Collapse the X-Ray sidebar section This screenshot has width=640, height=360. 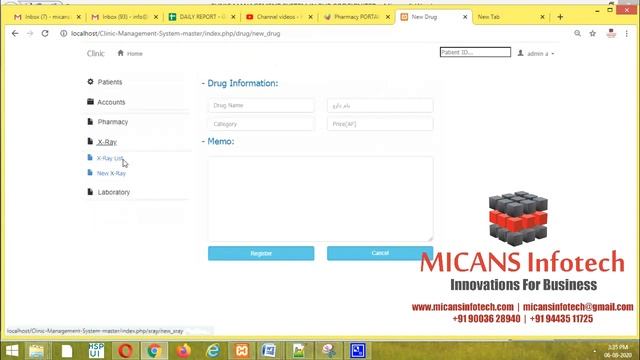(x=107, y=142)
